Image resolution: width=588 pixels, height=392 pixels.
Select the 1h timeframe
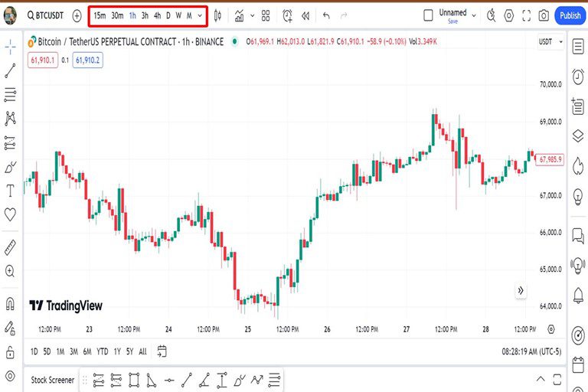pos(132,16)
